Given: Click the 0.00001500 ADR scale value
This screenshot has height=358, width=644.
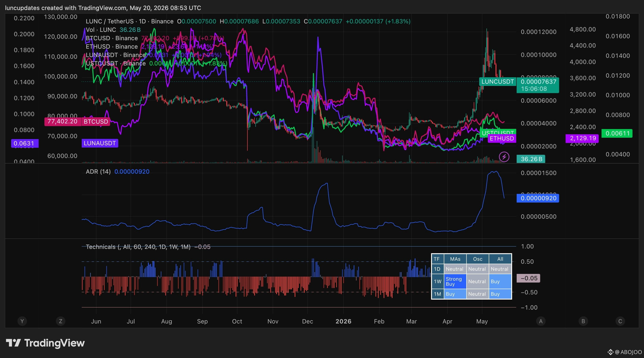Looking at the screenshot, I should click(x=538, y=173).
